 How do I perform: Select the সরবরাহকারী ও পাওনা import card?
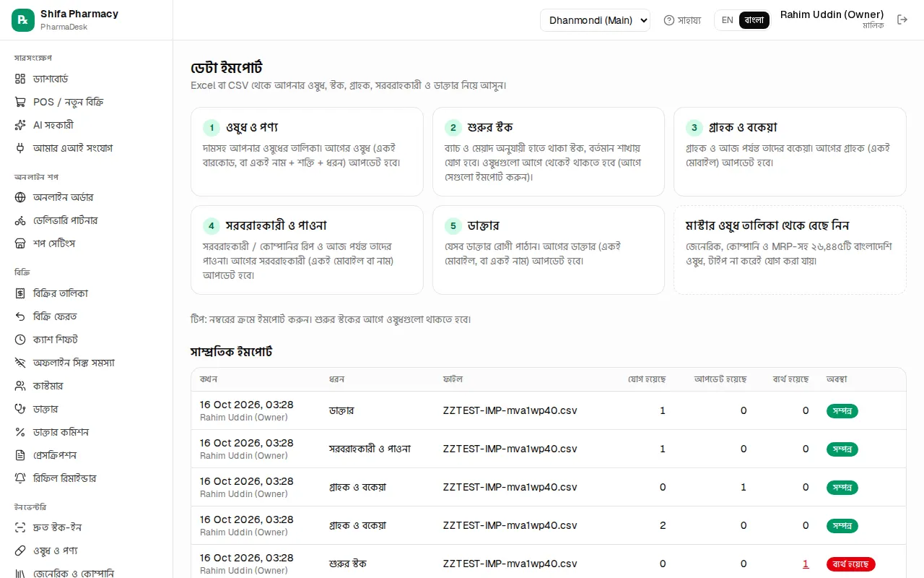307,250
